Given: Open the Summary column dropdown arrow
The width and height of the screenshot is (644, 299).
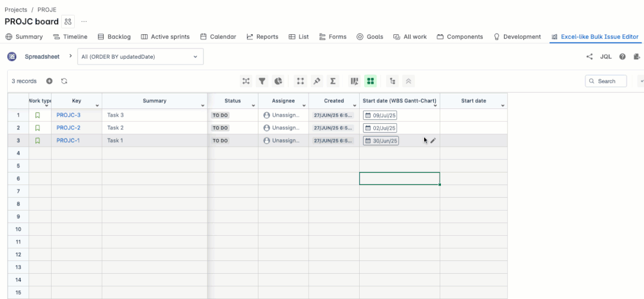Looking at the screenshot, I should click(x=202, y=106).
